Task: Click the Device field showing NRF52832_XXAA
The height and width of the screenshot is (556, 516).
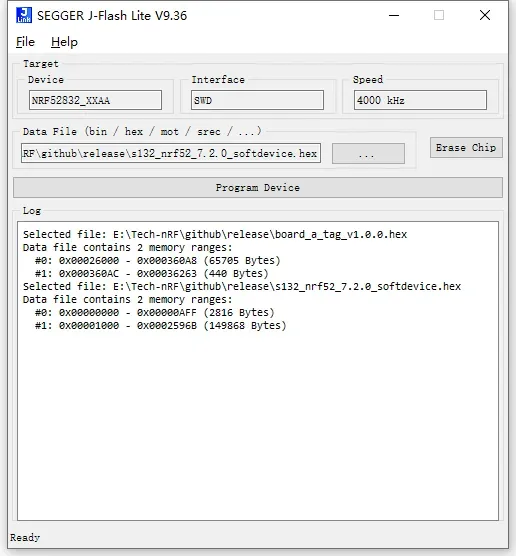Action: 95,100
